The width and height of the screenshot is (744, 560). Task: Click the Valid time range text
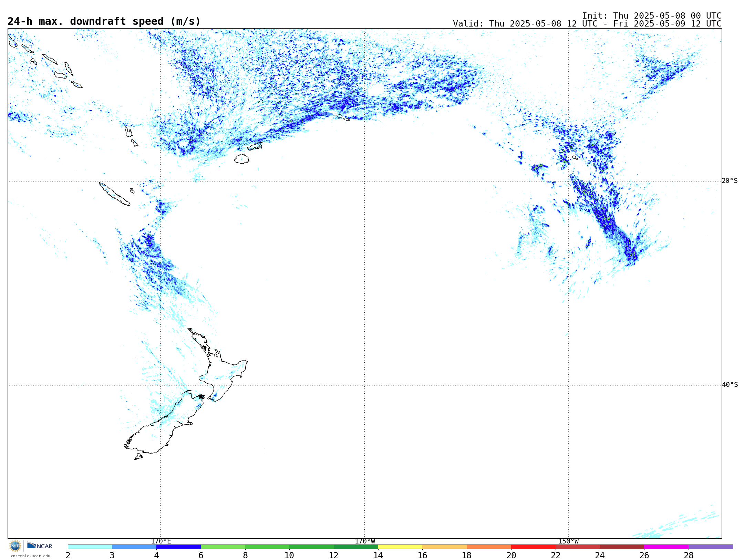pyautogui.click(x=587, y=24)
